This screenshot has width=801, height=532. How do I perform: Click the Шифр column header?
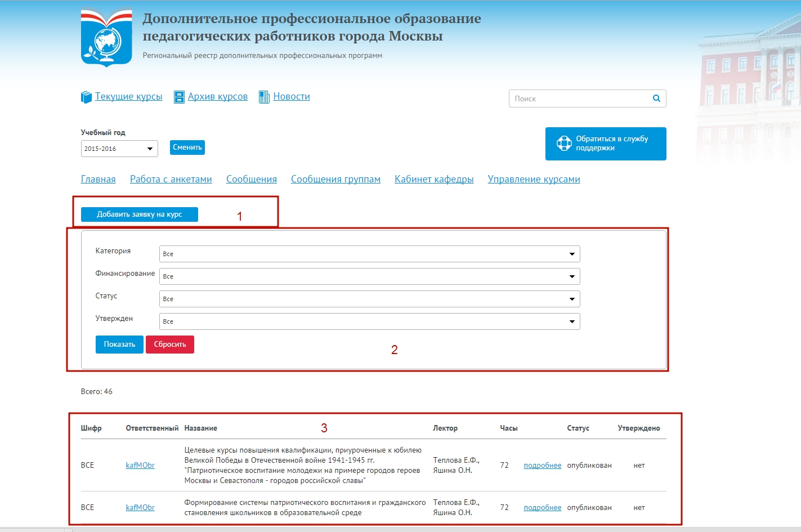point(91,428)
